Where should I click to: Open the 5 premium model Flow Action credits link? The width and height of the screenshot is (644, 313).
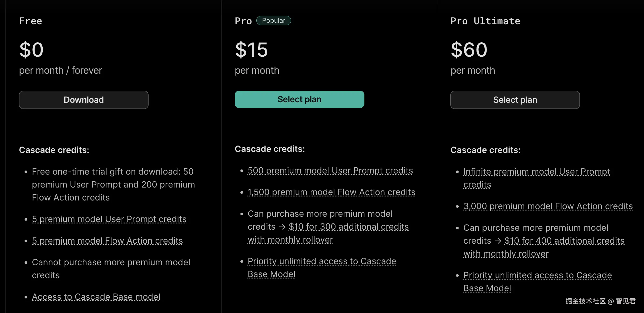pos(107,241)
